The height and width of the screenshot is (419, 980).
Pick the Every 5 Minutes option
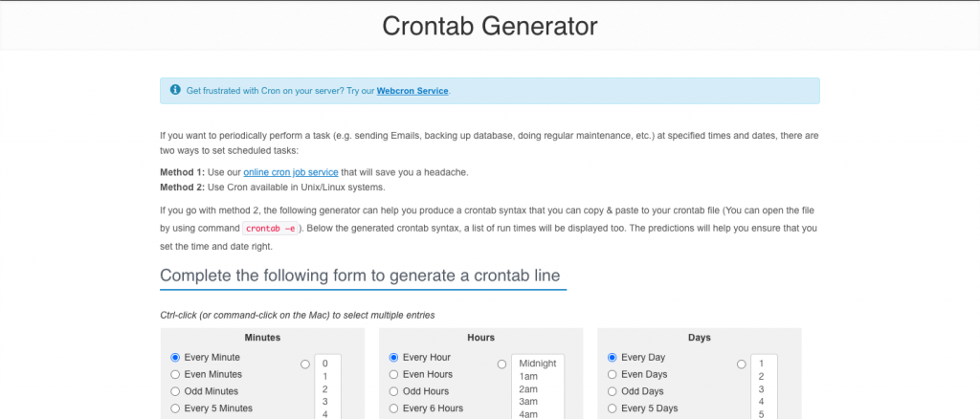pos(175,408)
